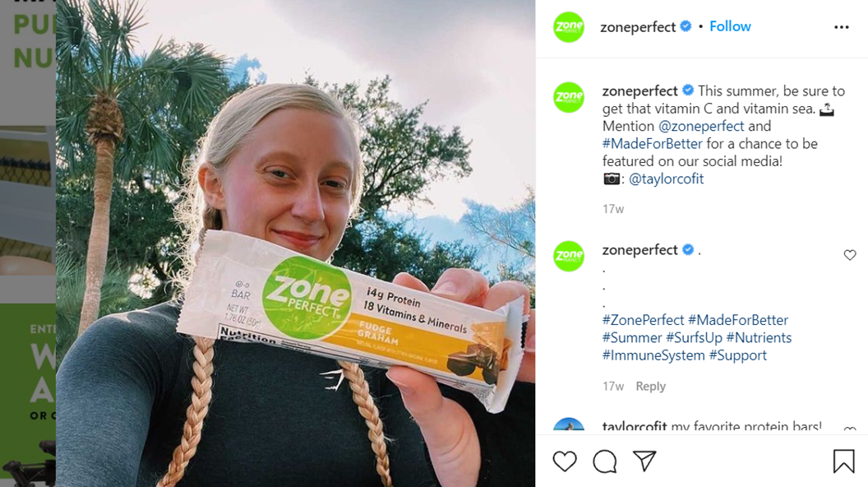This screenshot has width=868, height=487.
Task: Open comment via speech bubble icon
Action: click(604, 461)
